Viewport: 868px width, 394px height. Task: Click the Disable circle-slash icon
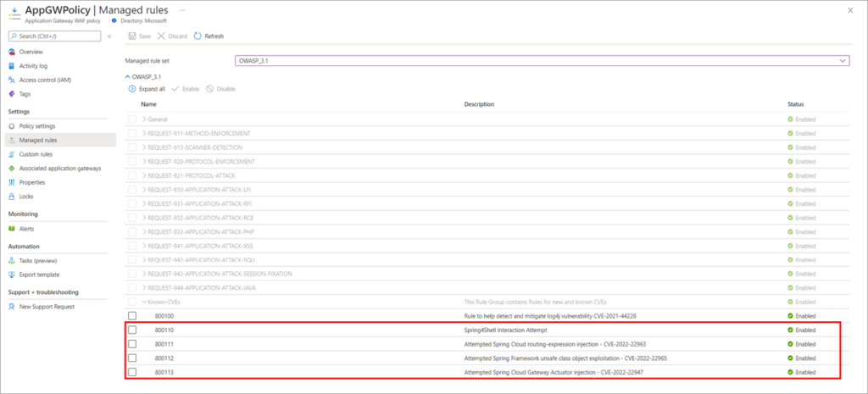(210, 88)
